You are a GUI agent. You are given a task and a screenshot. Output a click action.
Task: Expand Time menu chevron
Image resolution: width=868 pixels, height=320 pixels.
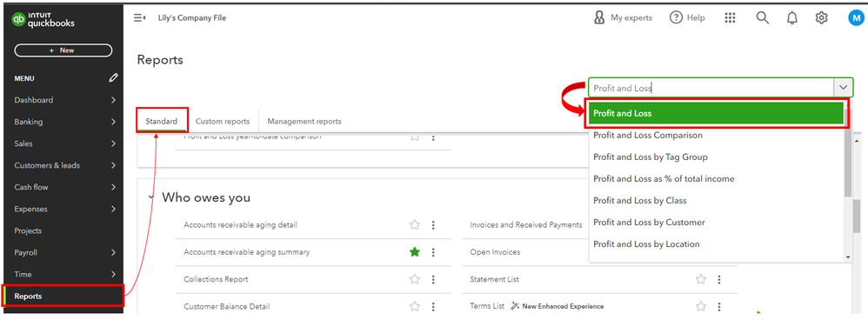(113, 274)
